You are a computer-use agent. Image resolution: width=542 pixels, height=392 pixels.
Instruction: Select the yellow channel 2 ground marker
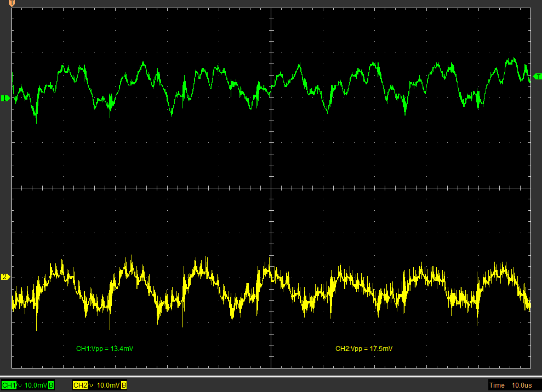click(x=5, y=276)
